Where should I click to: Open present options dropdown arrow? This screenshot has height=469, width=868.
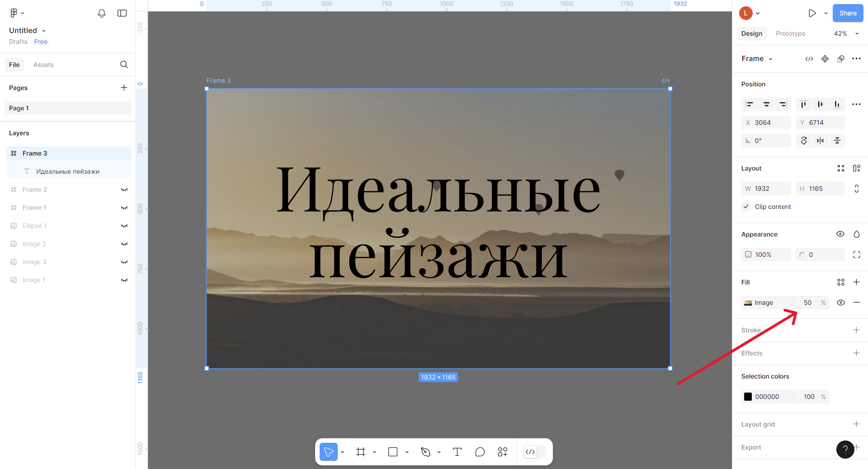click(x=826, y=13)
